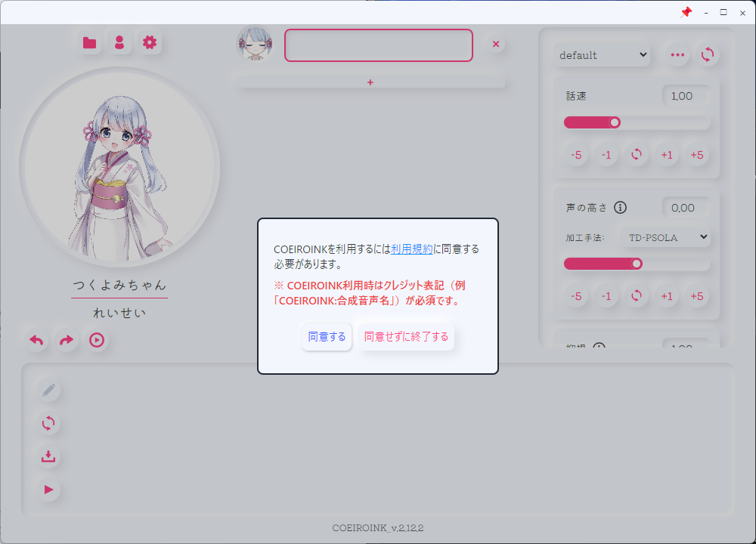
Task: Open the settings gear icon
Action: click(x=150, y=43)
